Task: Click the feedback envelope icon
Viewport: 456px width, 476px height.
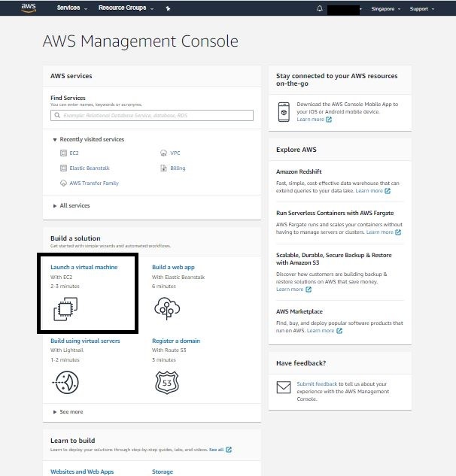Action: tap(284, 387)
